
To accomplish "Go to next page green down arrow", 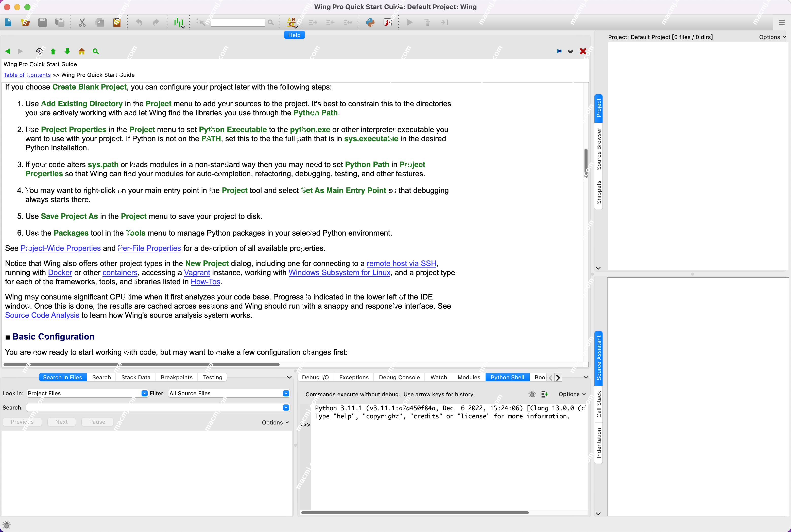I will 67,51.
